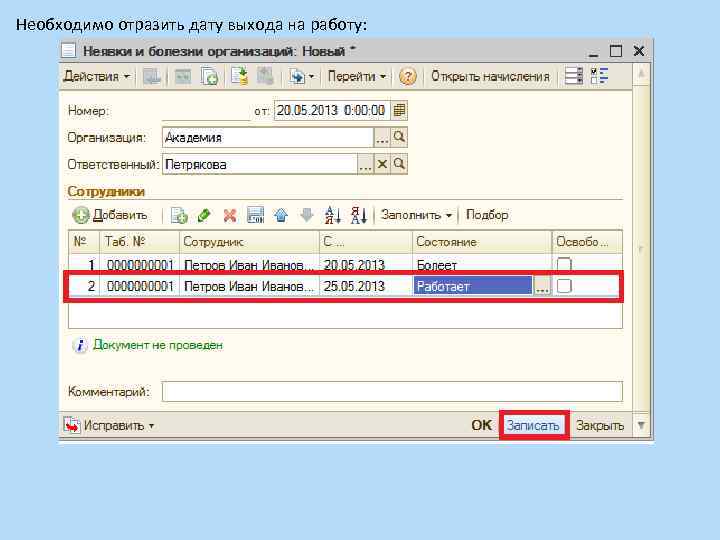
Task: Click the Сотрудник column header
Action: pos(249,242)
